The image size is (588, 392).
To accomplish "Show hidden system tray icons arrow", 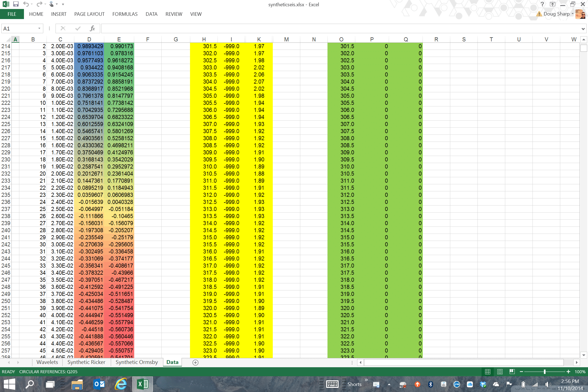I will tap(389, 384).
